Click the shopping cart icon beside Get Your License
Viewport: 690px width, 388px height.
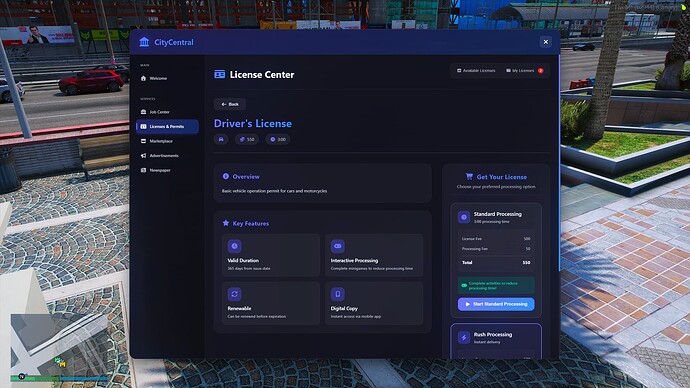pyautogui.click(x=470, y=176)
